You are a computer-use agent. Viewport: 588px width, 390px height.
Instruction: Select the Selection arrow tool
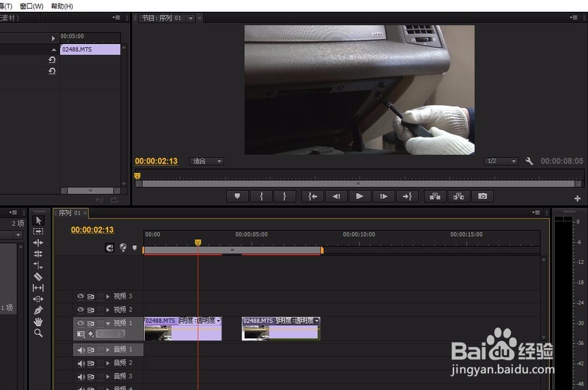tap(38, 220)
